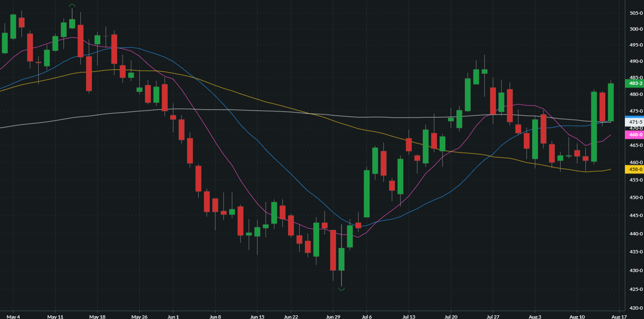Image resolution: width=644 pixels, height=319 pixels.
Task: Select the 495-0 price level label
Action: (x=636, y=45)
